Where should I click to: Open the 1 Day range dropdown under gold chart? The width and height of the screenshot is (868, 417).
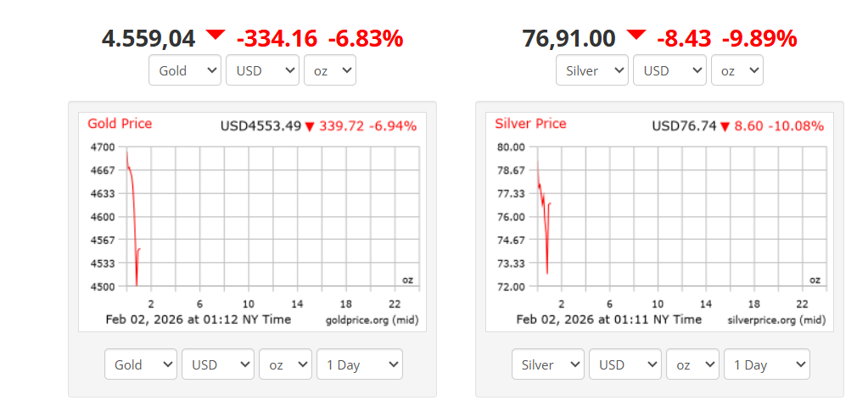[x=360, y=364]
